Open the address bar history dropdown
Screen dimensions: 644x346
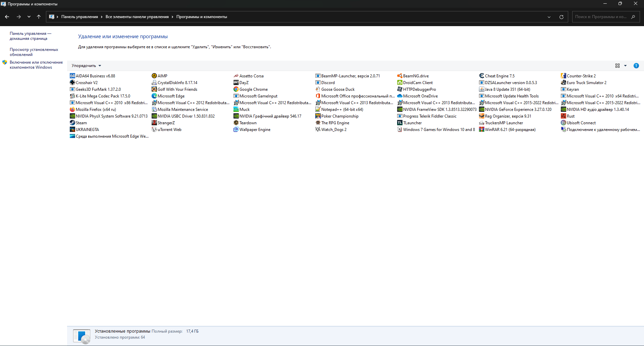pyautogui.click(x=549, y=17)
